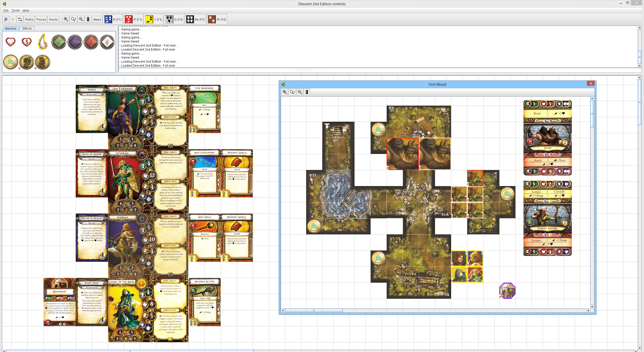644x352 pixels.
Task: Zoom out the First Blood map window
Action: pos(300,92)
